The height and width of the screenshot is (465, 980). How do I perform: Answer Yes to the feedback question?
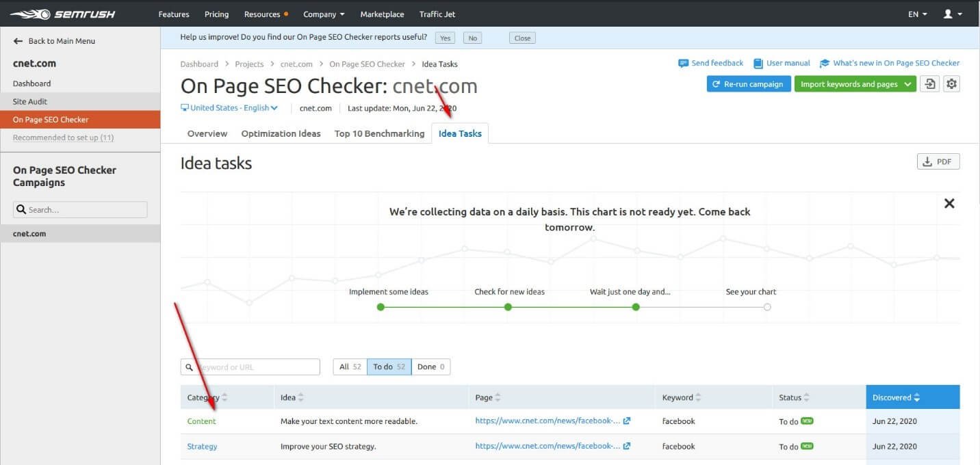click(x=445, y=38)
